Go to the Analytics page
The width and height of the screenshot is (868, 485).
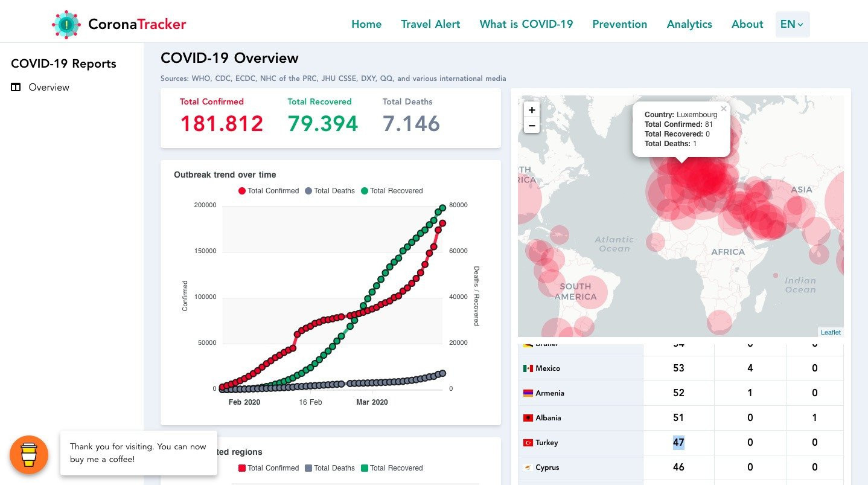pos(689,24)
